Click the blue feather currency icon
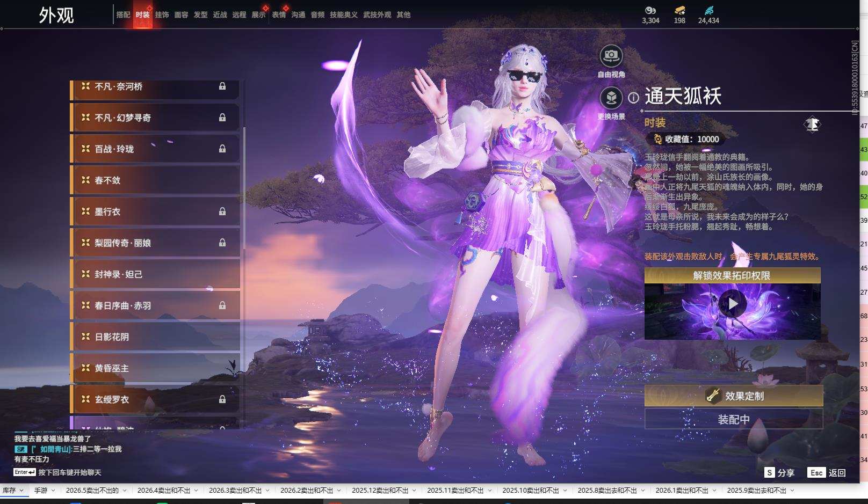This screenshot has width=868, height=504. (709, 10)
